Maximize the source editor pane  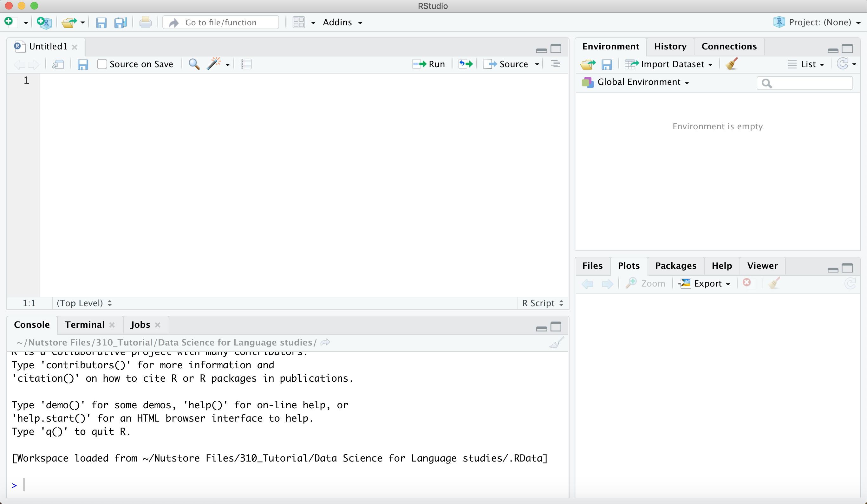coord(556,49)
